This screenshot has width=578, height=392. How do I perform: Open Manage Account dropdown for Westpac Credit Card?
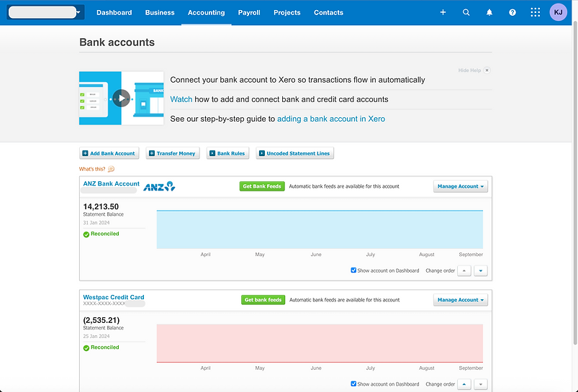point(461,300)
